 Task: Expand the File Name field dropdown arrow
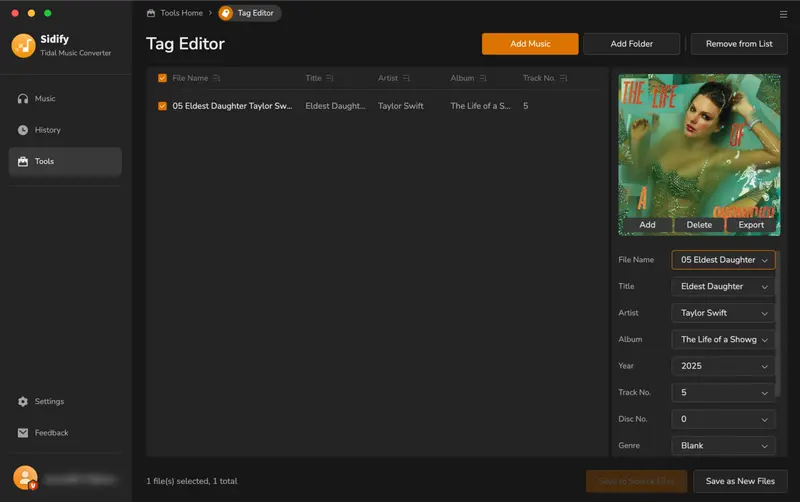point(764,260)
